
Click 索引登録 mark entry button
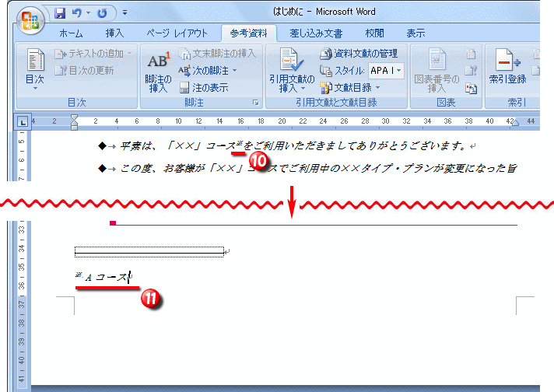(x=508, y=66)
